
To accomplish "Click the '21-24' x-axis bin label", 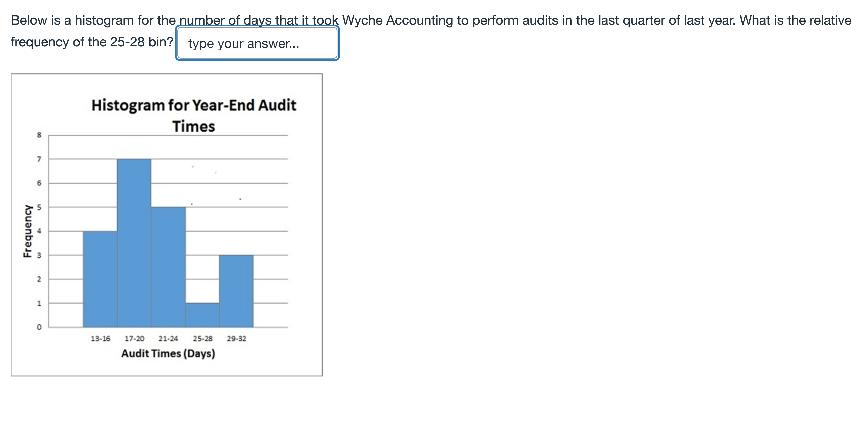I will click(x=168, y=339).
